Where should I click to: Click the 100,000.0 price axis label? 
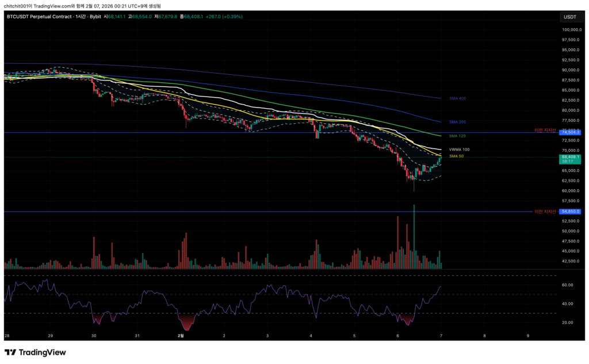point(571,29)
